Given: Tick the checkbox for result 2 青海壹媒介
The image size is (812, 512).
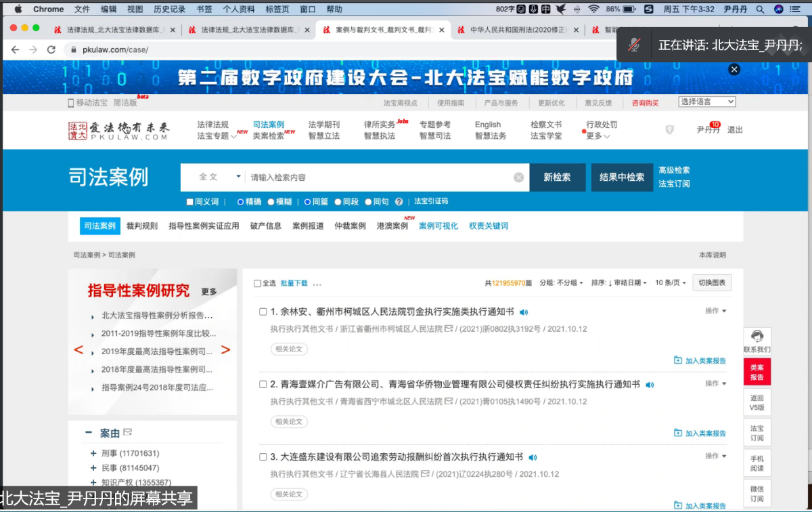Looking at the screenshot, I should click(x=263, y=384).
